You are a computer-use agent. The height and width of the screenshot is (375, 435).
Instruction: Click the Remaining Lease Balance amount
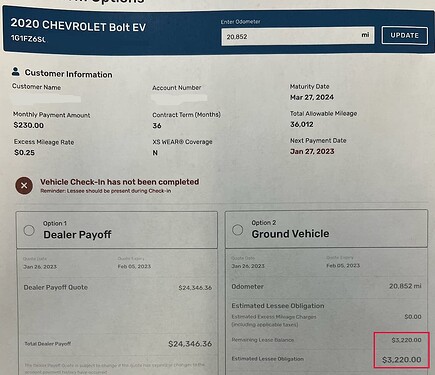coord(406,340)
